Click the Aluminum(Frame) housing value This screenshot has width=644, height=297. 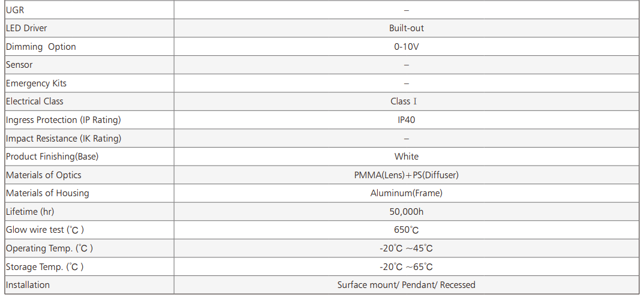[x=406, y=193]
